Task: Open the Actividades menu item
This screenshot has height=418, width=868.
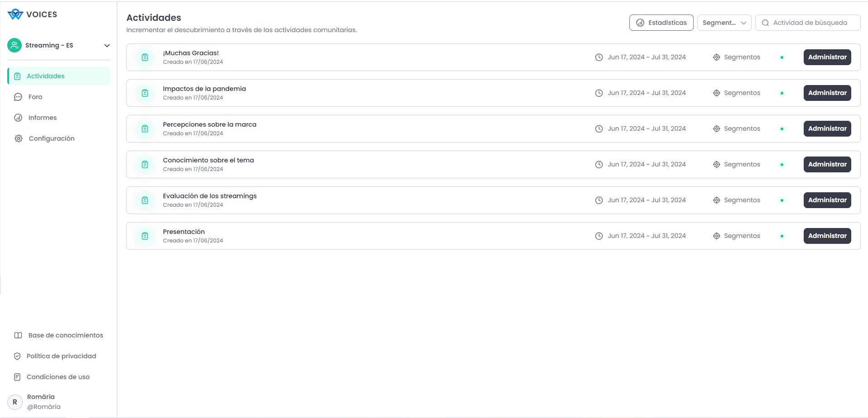Action: pyautogui.click(x=58, y=76)
